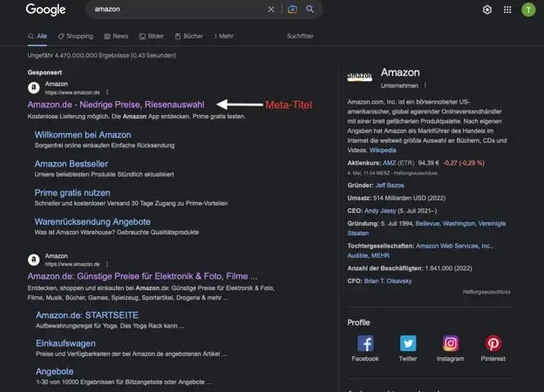Switch to the Bücher tab

tap(189, 36)
